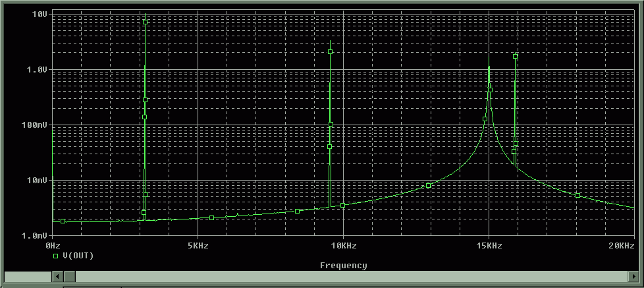Click the topmost marker on the first spike
The width and height of the screenshot is (644, 288).
point(145,22)
